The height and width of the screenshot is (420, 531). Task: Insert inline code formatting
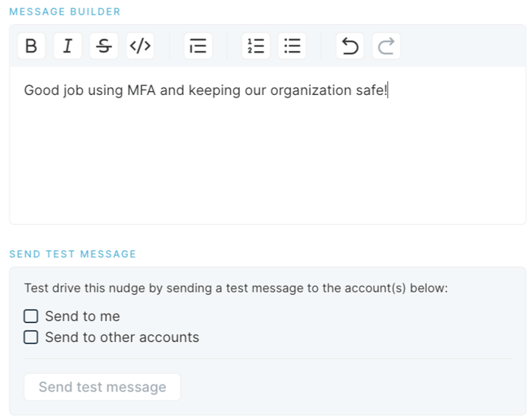coord(140,46)
